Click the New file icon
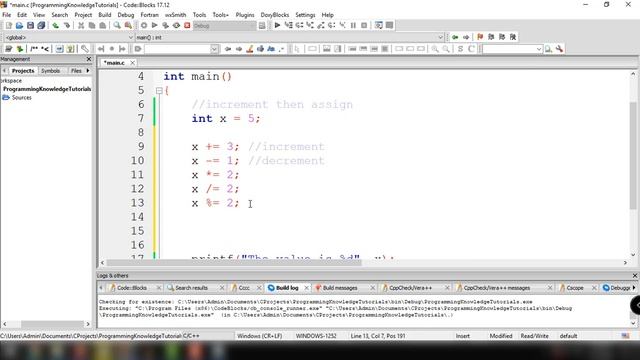 pyautogui.click(x=9, y=25)
